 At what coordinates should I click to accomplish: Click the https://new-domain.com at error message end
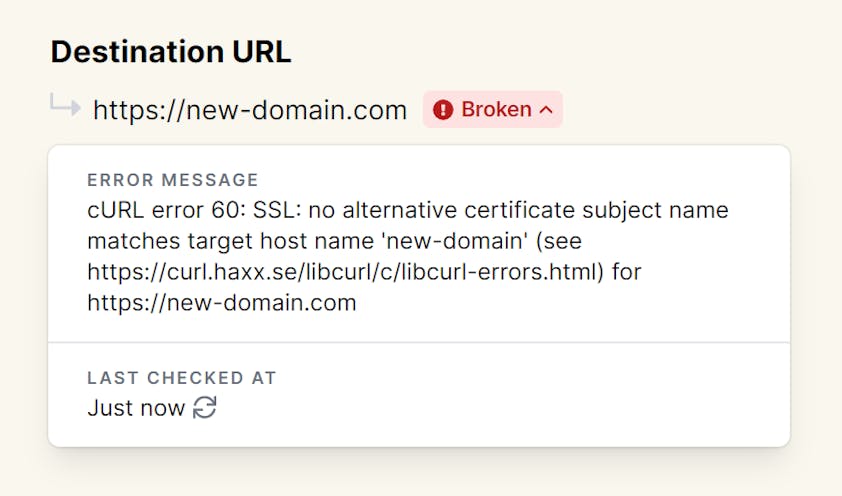(222, 302)
